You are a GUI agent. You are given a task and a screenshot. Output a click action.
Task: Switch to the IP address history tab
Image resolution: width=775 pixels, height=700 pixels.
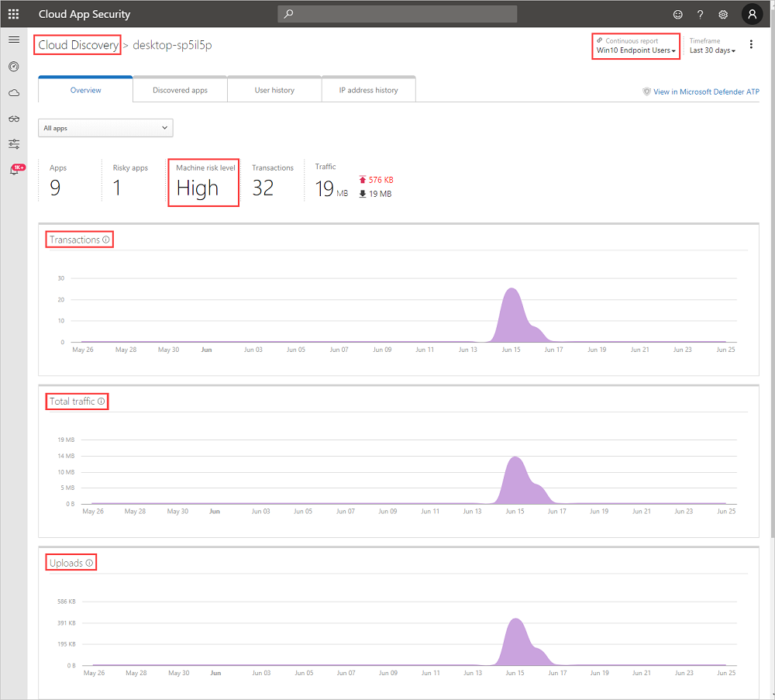pos(368,90)
